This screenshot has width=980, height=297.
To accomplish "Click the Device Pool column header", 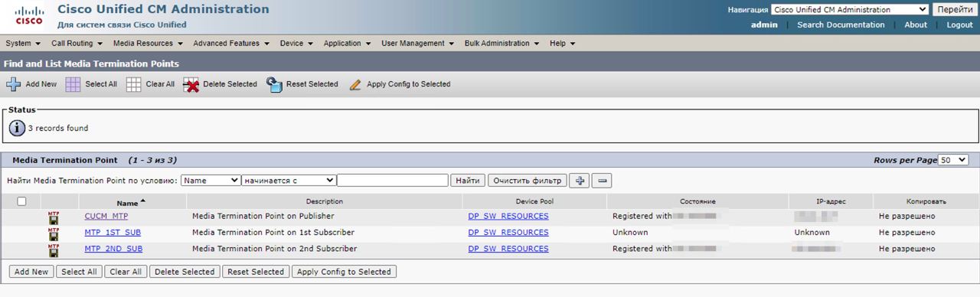I will pyautogui.click(x=534, y=201).
